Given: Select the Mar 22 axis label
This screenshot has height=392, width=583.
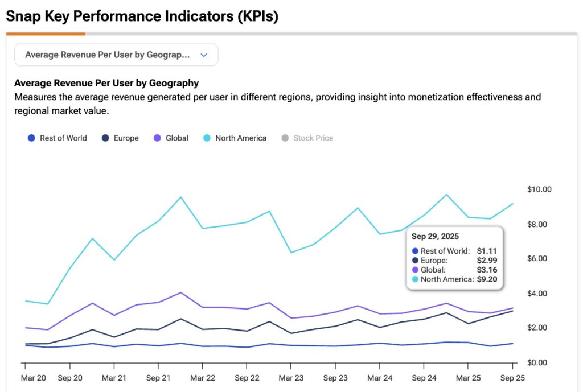Looking at the screenshot, I should 203,377.
